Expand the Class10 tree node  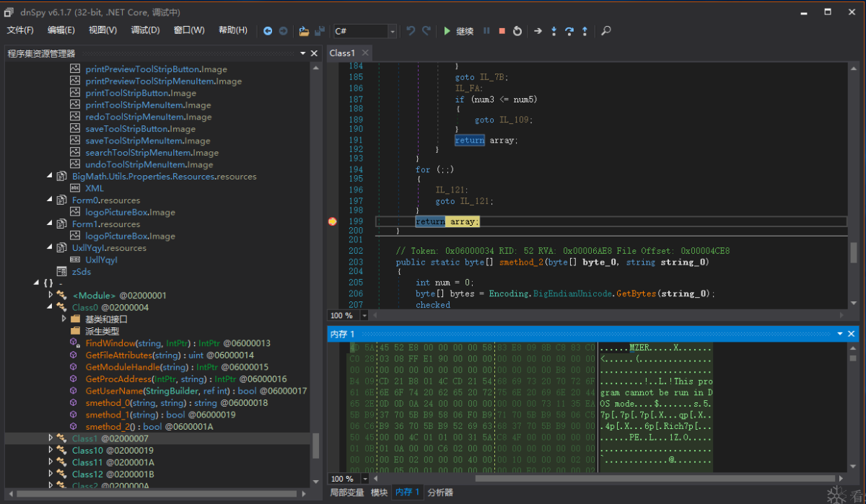(x=51, y=450)
